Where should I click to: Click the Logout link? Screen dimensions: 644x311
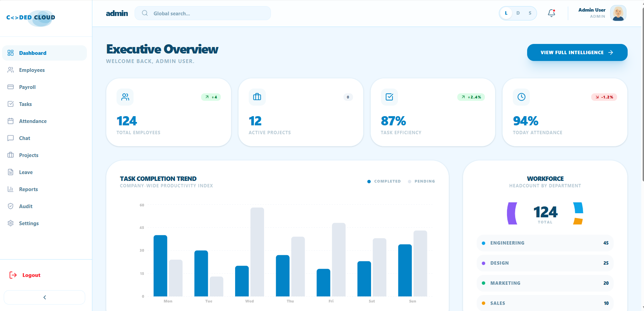(x=25, y=275)
